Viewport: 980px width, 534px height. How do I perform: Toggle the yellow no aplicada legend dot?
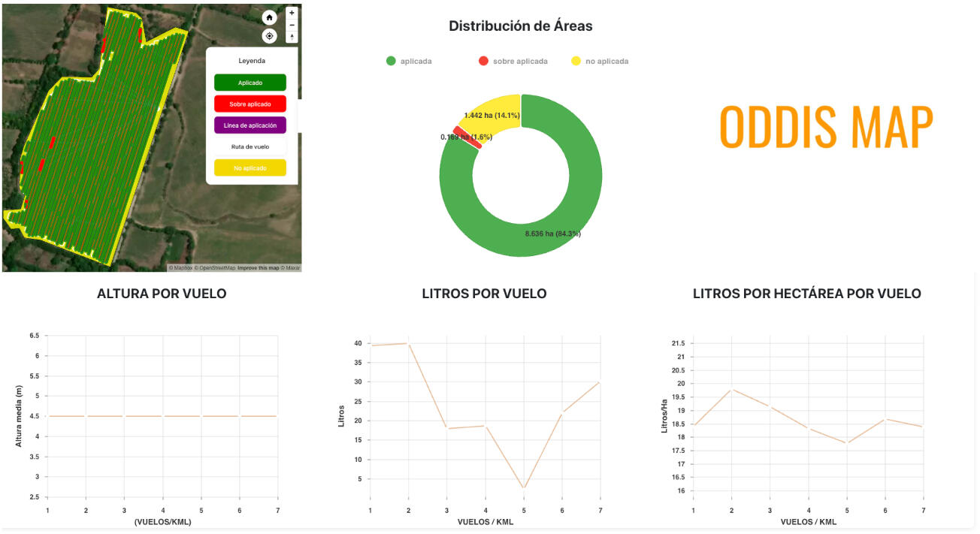(x=576, y=61)
